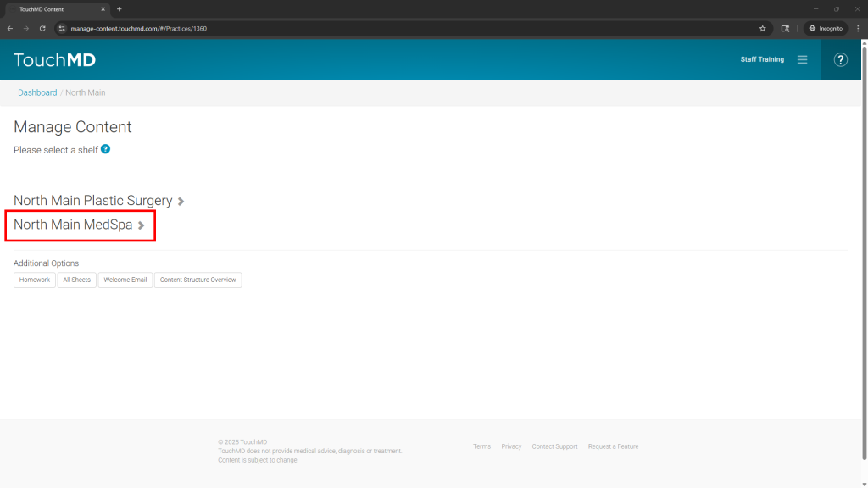Open the help question mark icon
The width and height of the screenshot is (868, 488).
pos(840,60)
